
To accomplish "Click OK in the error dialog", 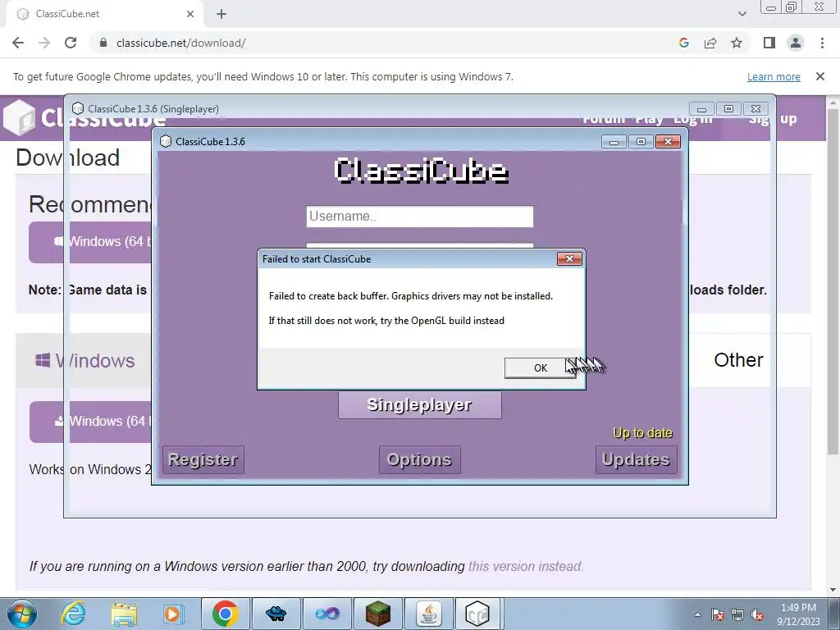I will point(540,368).
